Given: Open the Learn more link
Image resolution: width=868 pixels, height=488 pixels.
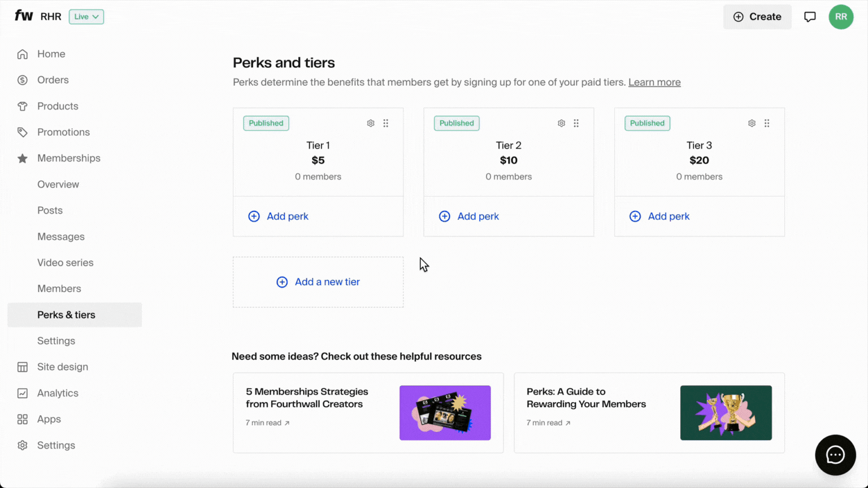Looking at the screenshot, I should 654,82.
